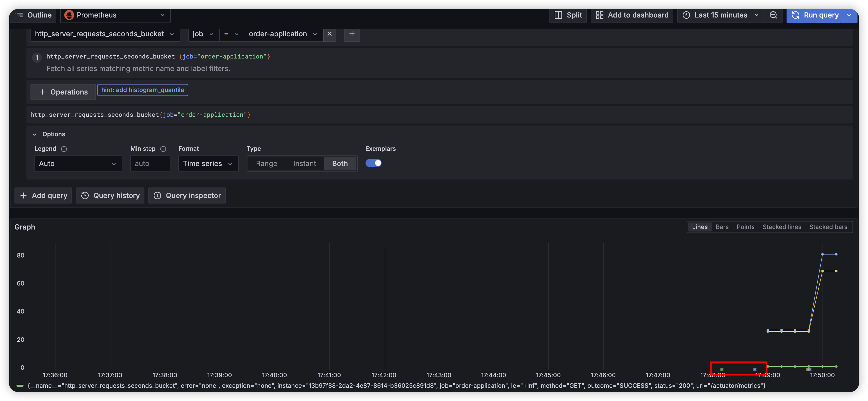Toggle the Exemplars switch off
Screen dimensions: 868x401
click(373, 163)
